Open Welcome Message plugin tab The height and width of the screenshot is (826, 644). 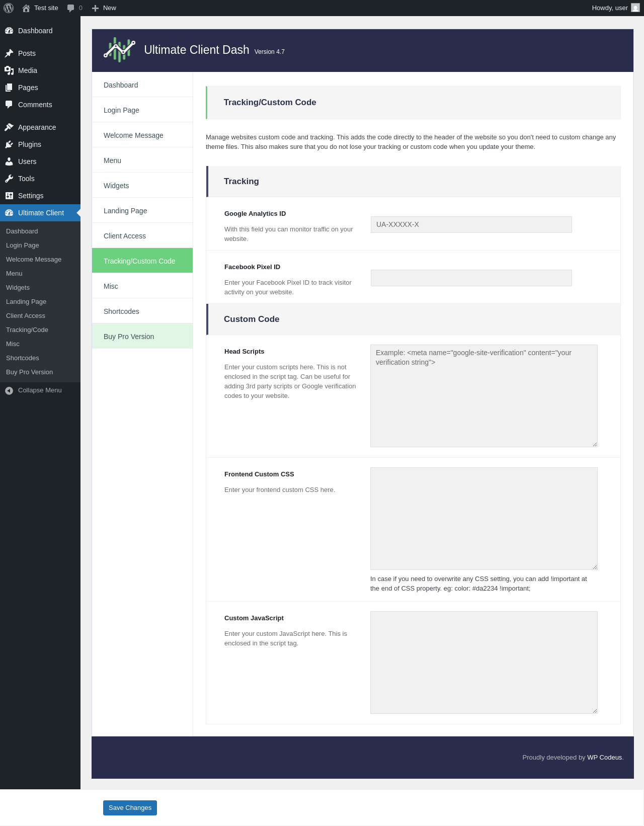click(142, 135)
